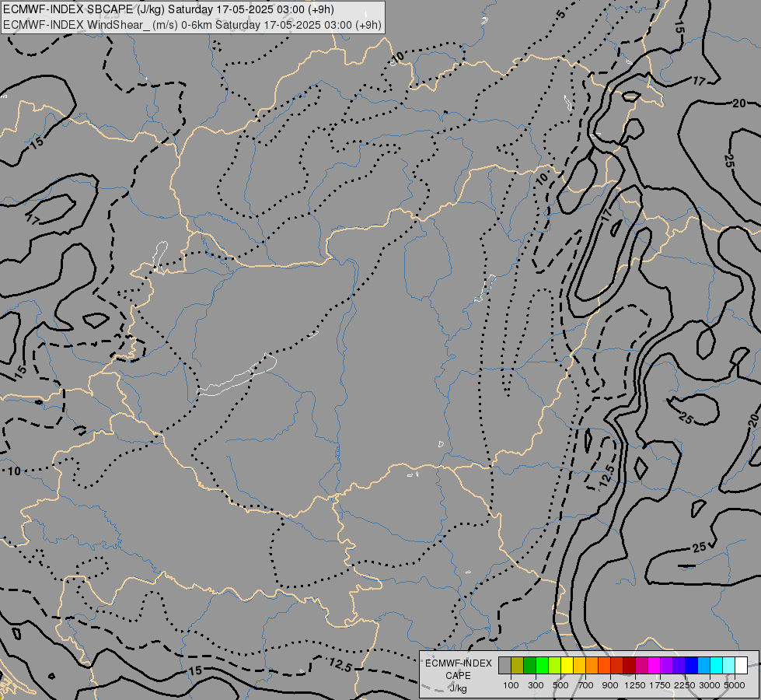The image size is (761, 700).
Task: Click the 'J/kg' unit label in the legend
Action: tap(458, 688)
